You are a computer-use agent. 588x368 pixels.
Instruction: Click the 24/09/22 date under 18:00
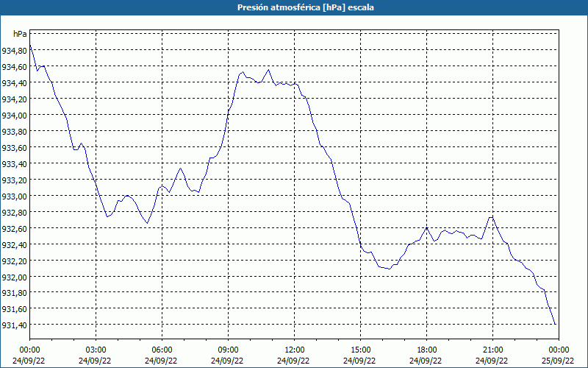pos(426,361)
